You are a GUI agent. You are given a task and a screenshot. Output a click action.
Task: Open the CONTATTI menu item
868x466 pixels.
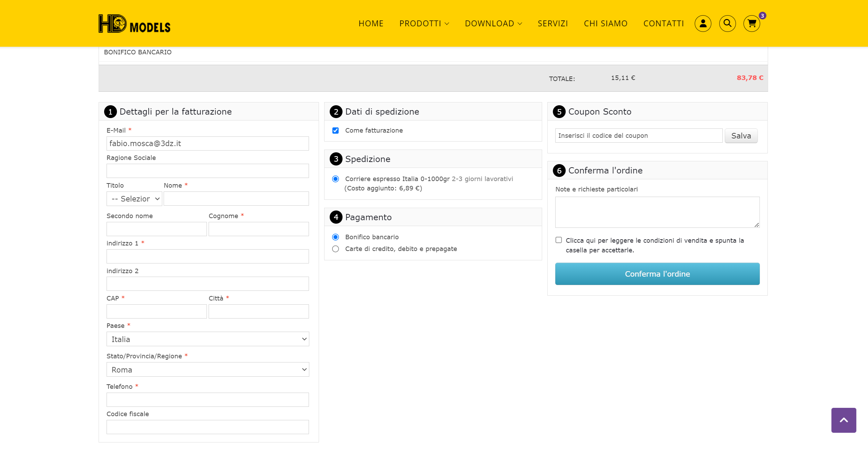(x=664, y=24)
